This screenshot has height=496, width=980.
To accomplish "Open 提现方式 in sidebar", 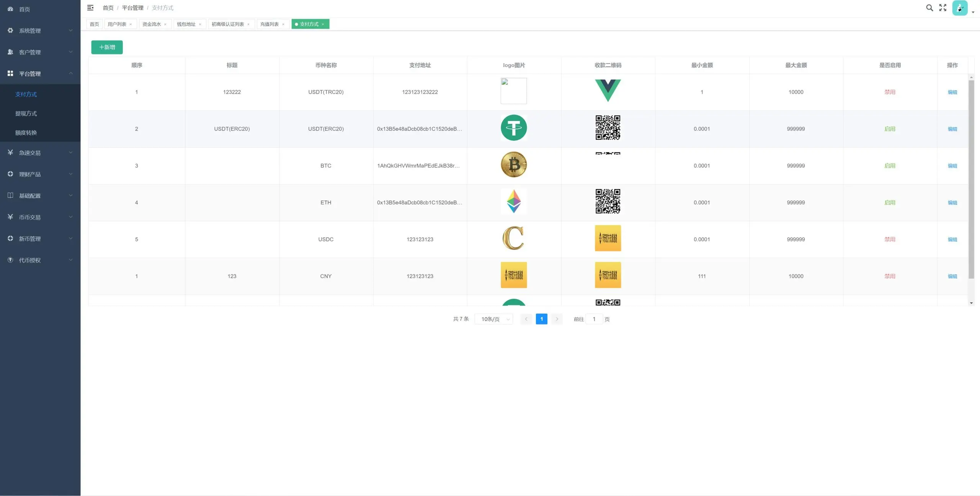I will 26,114.
